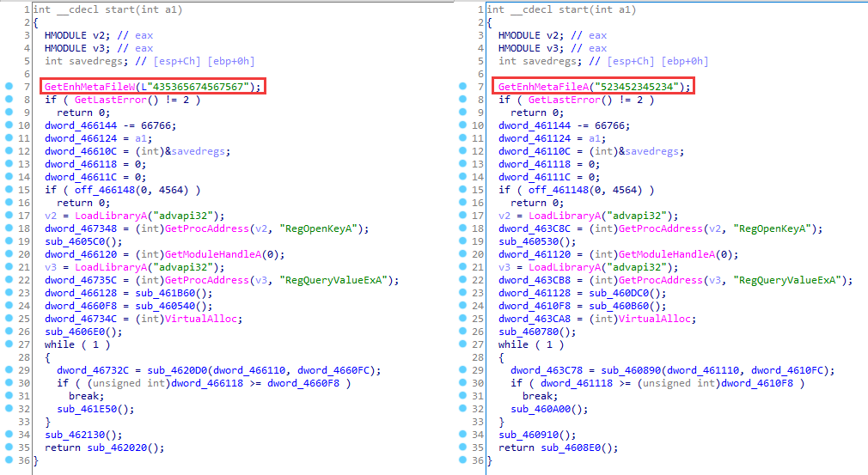Select argument dword_4610FC
This screenshot has width=868, height=475.
(787, 370)
